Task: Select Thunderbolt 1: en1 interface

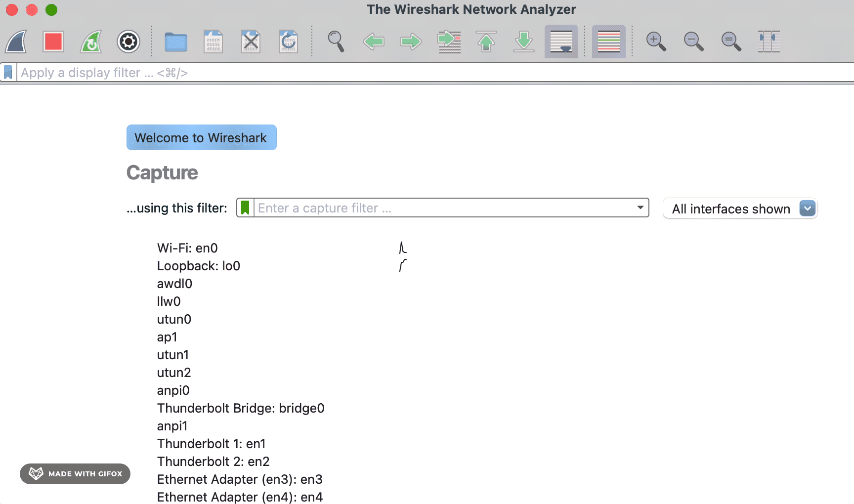Action: [212, 444]
